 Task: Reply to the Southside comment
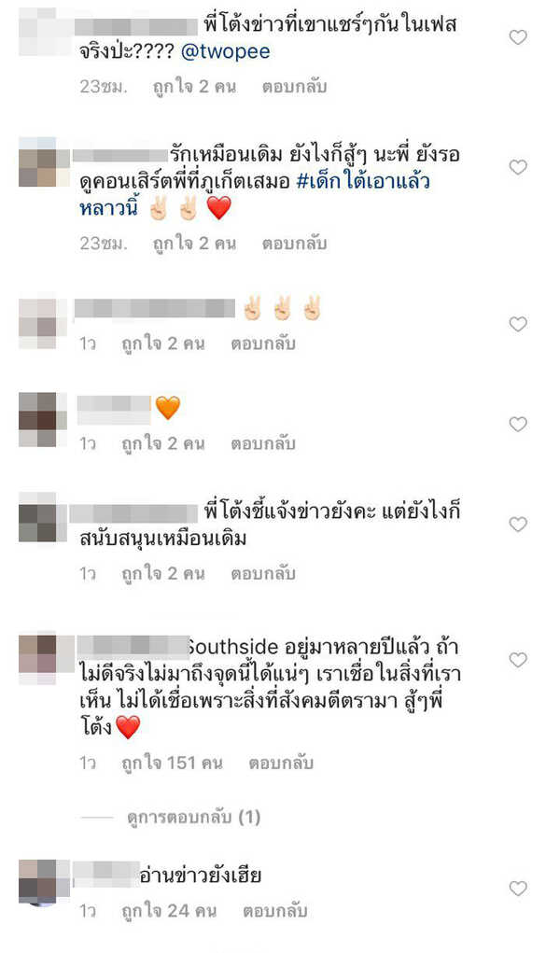(x=281, y=763)
